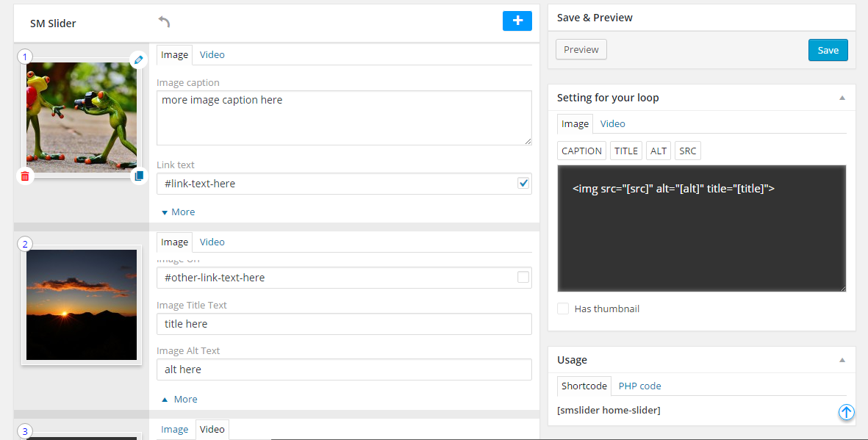Click the sunset thumbnail of slide 2
This screenshot has height=440, width=868.
(x=82, y=304)
